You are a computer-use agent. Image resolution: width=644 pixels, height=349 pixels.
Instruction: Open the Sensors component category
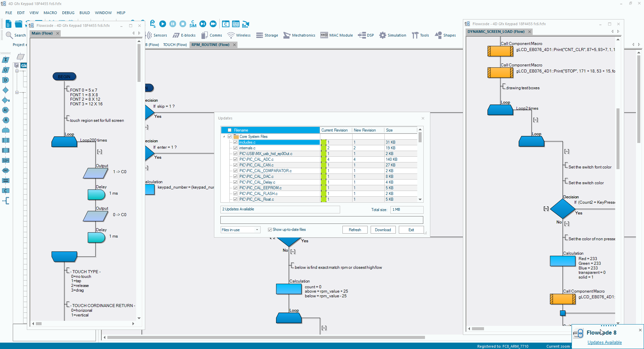(157, 35)
